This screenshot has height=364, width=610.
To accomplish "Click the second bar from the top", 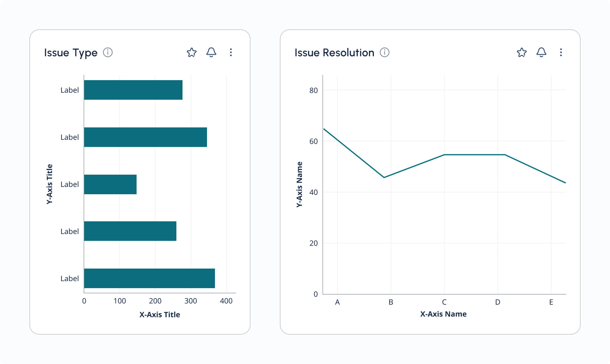I will [145, 137].
